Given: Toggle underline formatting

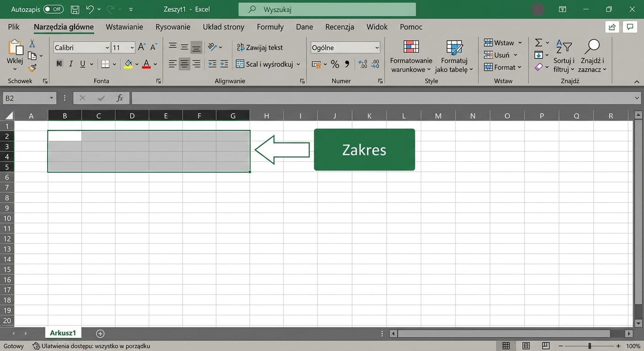Looking at the screenshot, I should tap(83, 64).
